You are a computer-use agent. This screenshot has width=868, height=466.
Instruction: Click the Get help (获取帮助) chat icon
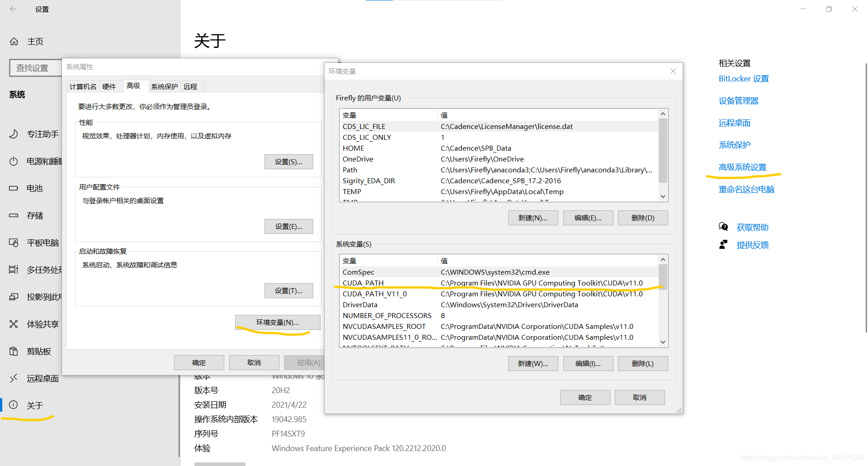click(x=723, y=227)
